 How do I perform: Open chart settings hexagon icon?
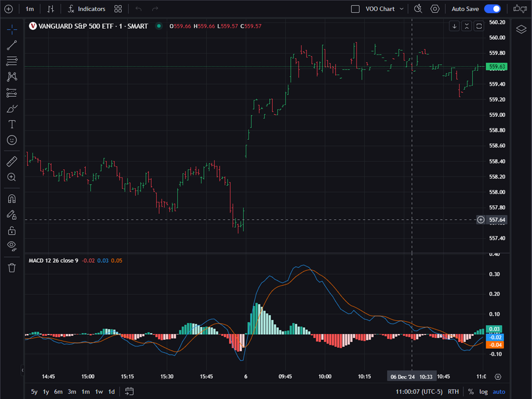click(x=435, y=9)
